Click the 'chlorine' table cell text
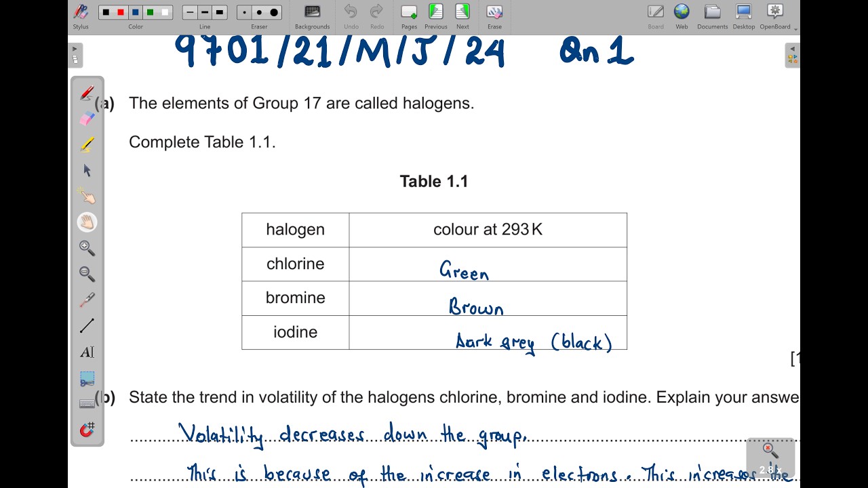The height and width of the screenshot is (488, 868). 295,264
